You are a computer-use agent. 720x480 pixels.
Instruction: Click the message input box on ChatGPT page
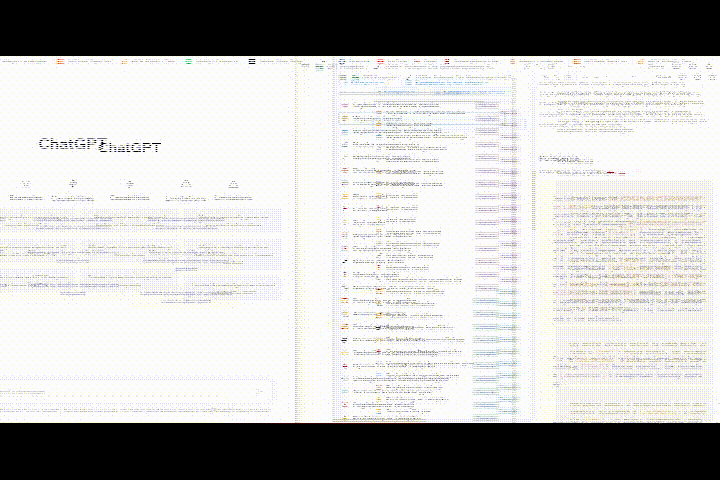tap(135, 391)
